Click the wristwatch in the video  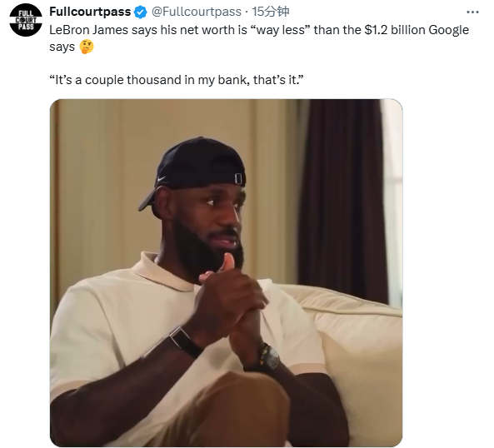[269, 356]
